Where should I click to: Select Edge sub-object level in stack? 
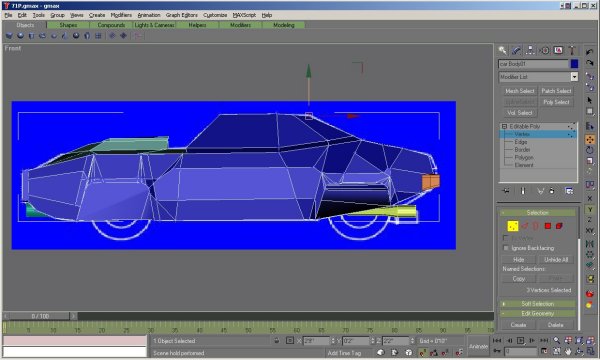tap(521, 142)
